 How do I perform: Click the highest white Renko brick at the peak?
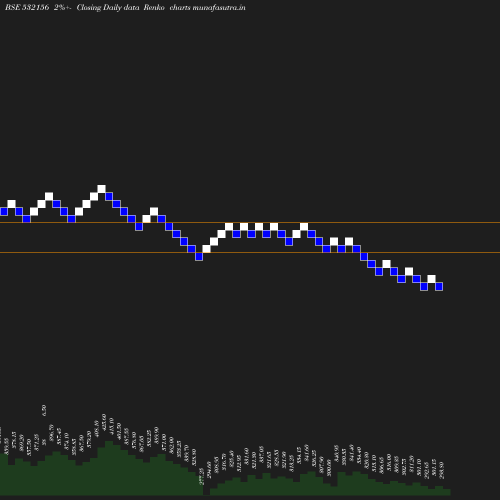101,189
